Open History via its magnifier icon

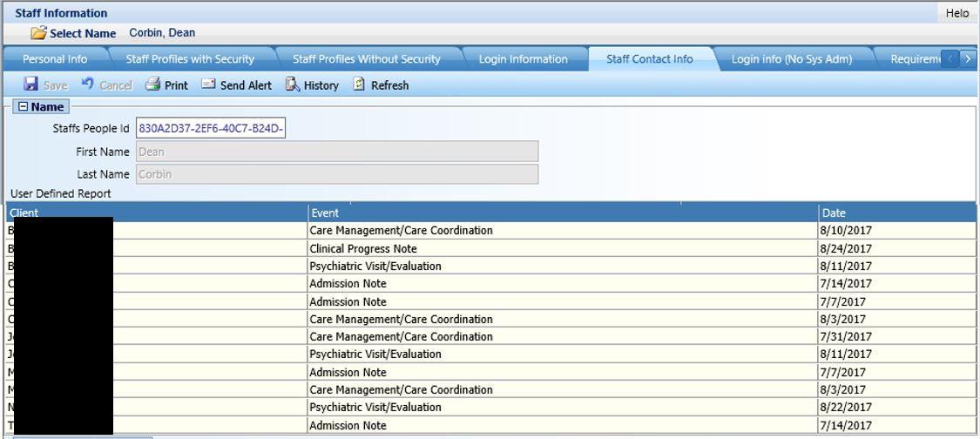(x=293, y=84)
